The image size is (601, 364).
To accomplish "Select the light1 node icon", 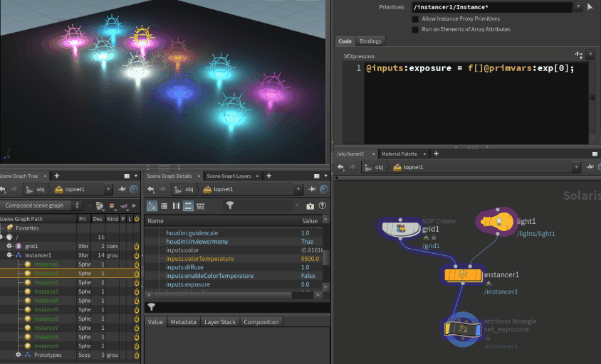I will (497, 222).
